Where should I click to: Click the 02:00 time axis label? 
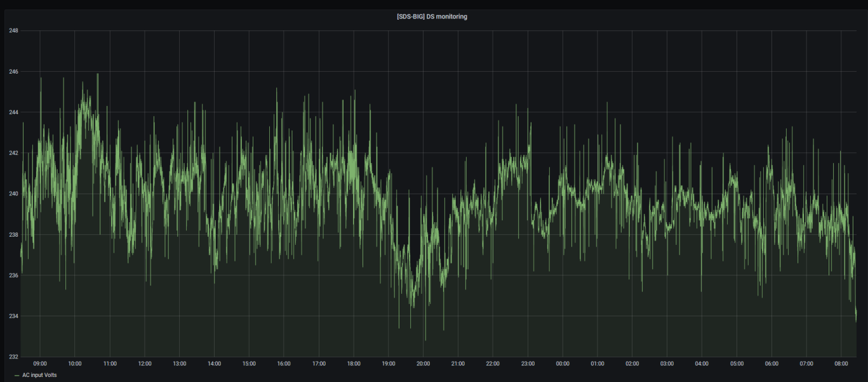pyautogui.click(x=632, y=364)
